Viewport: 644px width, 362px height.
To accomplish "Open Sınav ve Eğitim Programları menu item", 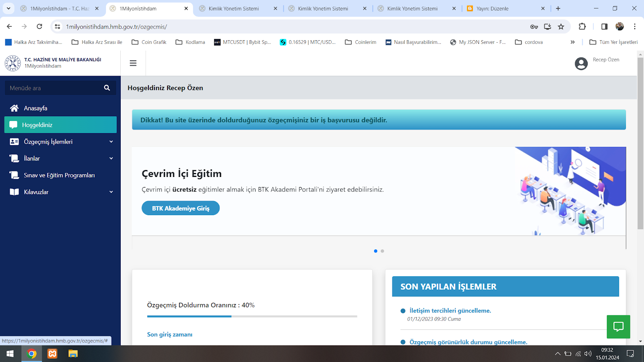I will pos(60,175).
